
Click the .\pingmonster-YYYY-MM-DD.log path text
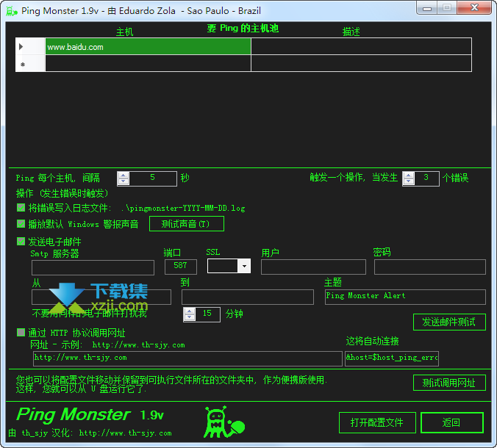(x=183, y=208)
